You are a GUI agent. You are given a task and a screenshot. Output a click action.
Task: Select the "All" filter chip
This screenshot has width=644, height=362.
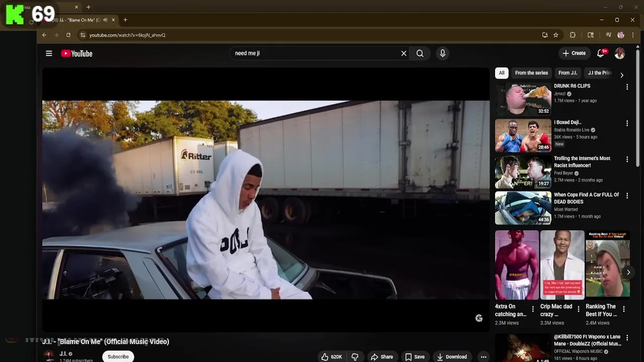point(502,73)
